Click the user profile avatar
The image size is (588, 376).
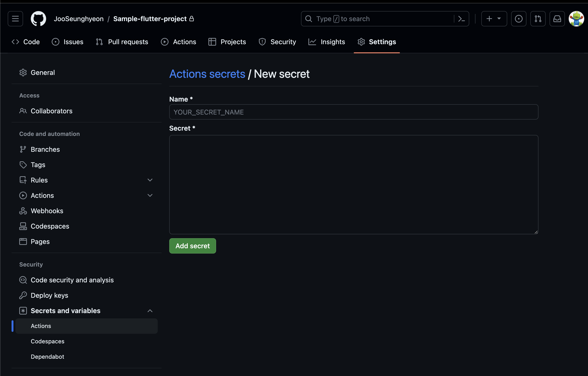pos(576,19)
